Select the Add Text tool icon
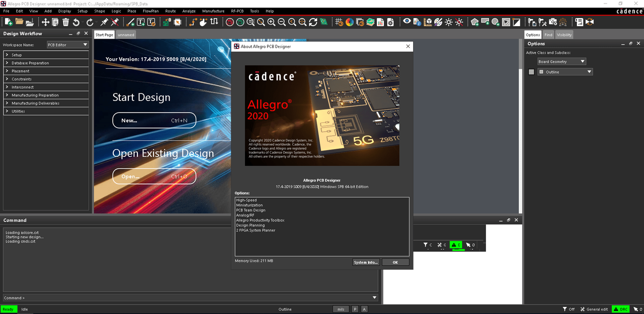The width and height of the screenshot is (644, 314). point(141,22)
